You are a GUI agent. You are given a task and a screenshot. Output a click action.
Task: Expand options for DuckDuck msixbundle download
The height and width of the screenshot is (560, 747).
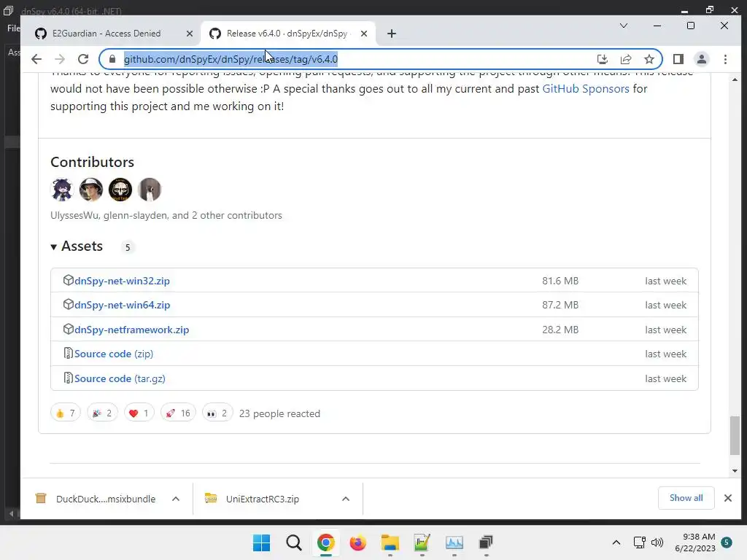pyautogui.click(x=176, y=499)
